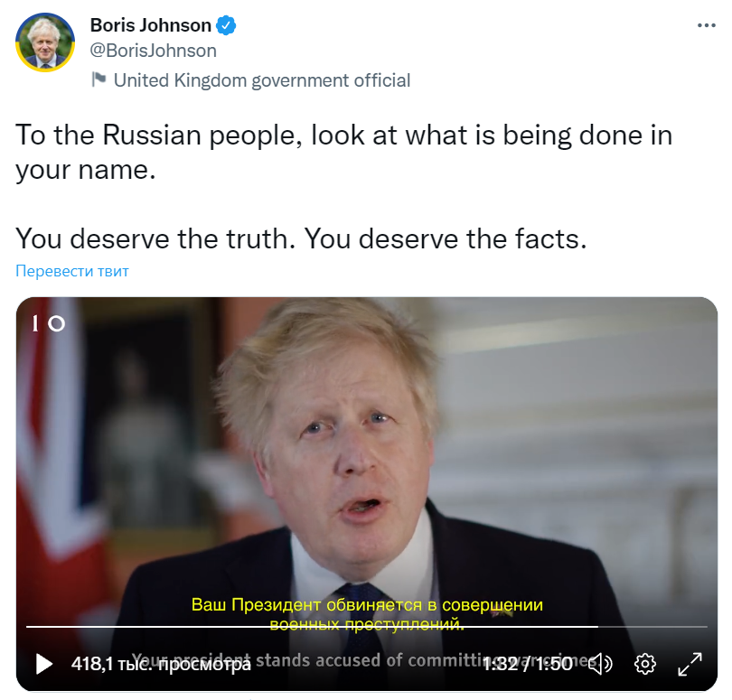
Task: Open video settings via the gear icon
Action: point(645,664)
